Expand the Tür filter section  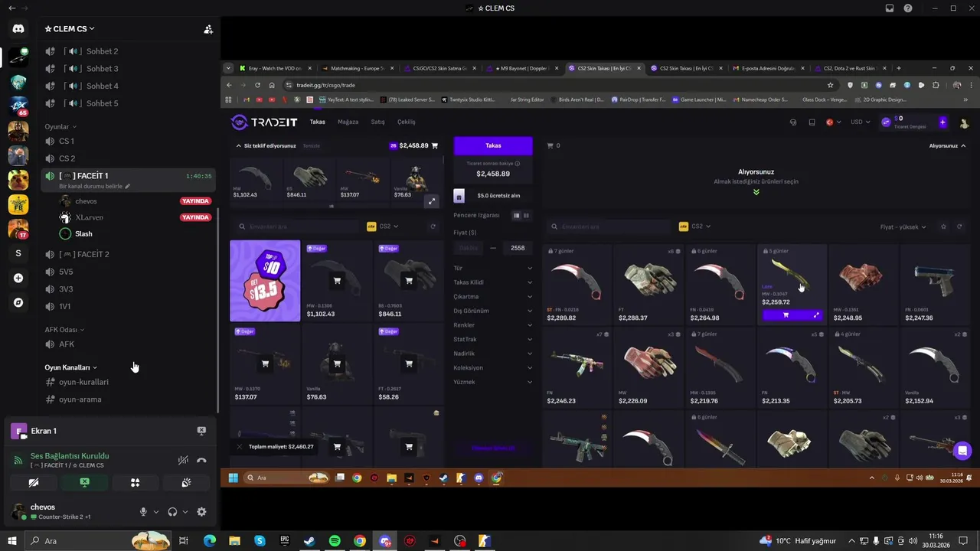click(493, 269)
